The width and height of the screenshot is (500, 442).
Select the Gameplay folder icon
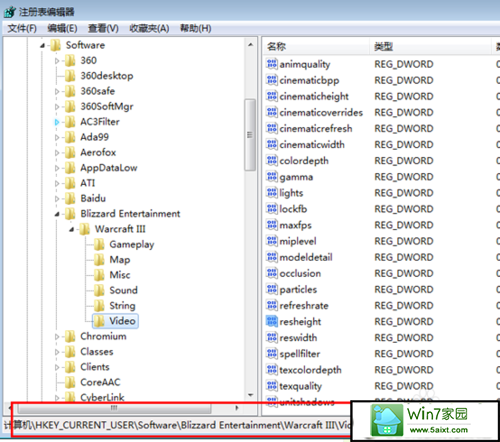coord(99,244)
